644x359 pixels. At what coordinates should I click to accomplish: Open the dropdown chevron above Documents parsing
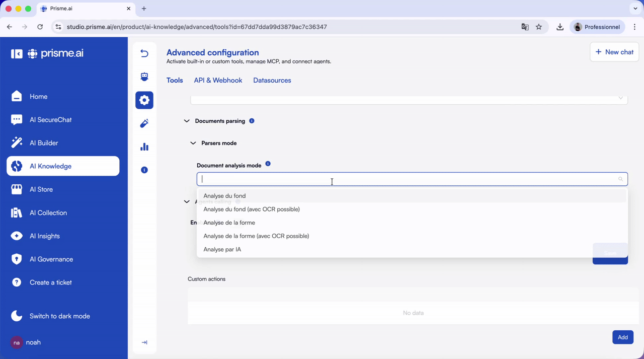coord(620,98)
